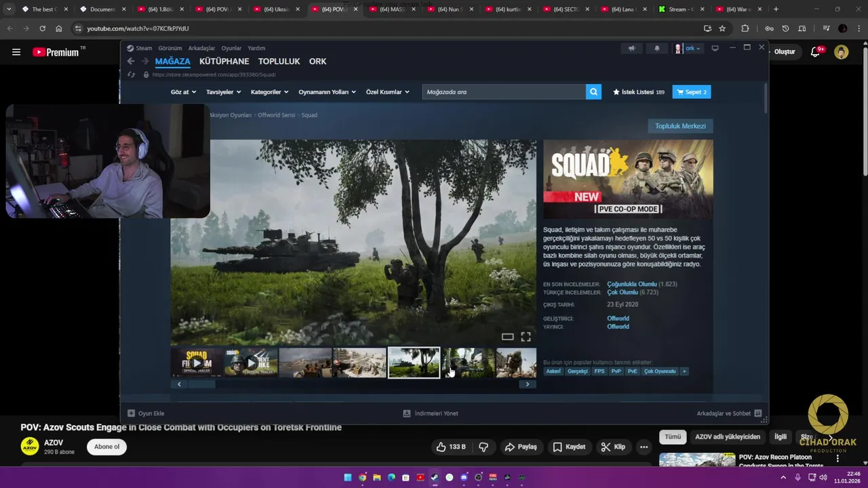The height and width of the screenshot is (488, 868).
Task: Click Oyun Ekle in Steam footer
Action: tap(146, 413)
